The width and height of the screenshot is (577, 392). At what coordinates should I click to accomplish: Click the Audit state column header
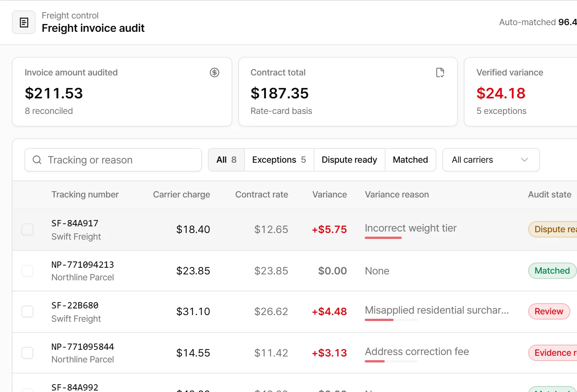pyautogui.click(x=550, y=195)
